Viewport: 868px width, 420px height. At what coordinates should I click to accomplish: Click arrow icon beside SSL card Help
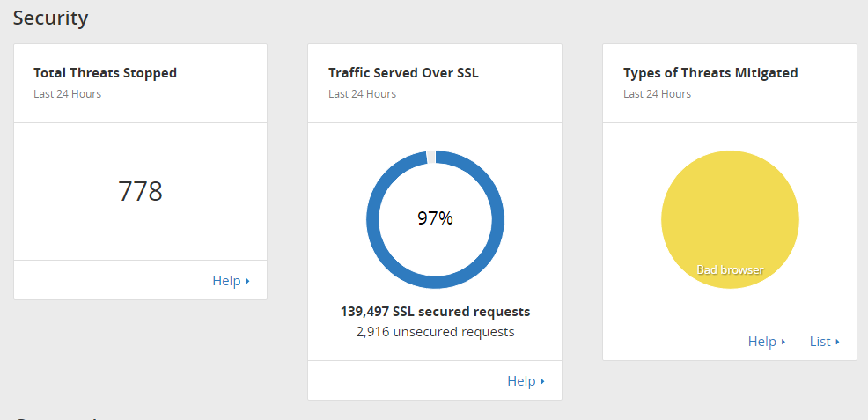(x=543, y=382)
